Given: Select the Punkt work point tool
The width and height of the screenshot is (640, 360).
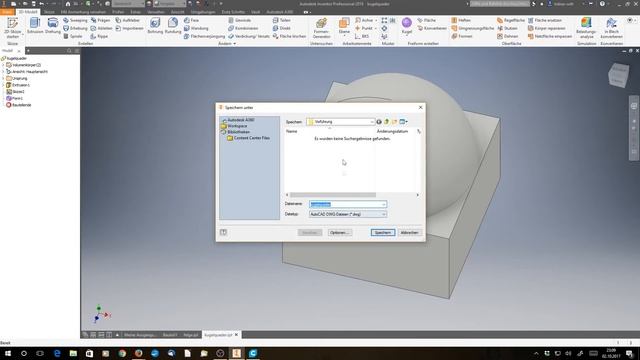Looking at the screenshot, I should 364,28.
